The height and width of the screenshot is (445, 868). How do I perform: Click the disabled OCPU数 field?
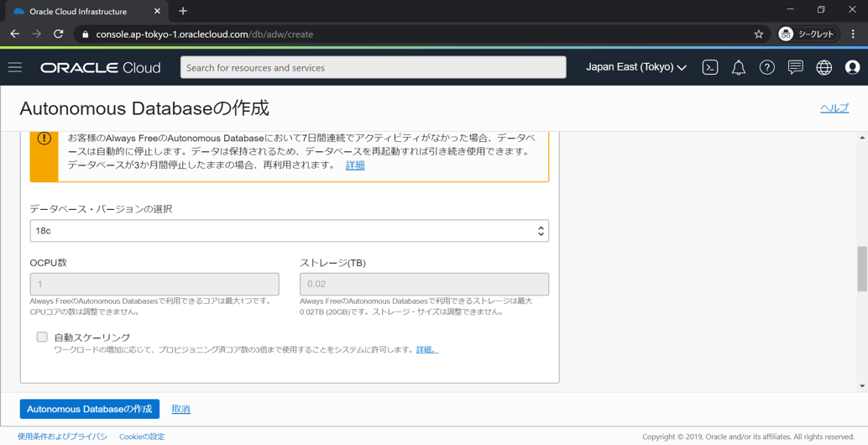click(154, 284)
